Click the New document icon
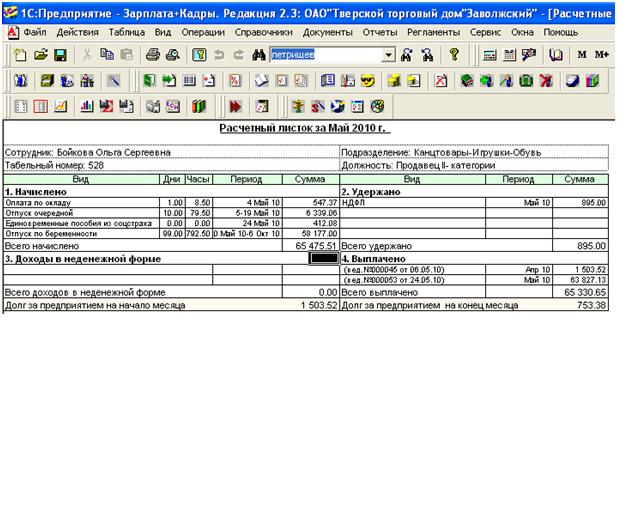640x512 pixels. tap(20, 54)
